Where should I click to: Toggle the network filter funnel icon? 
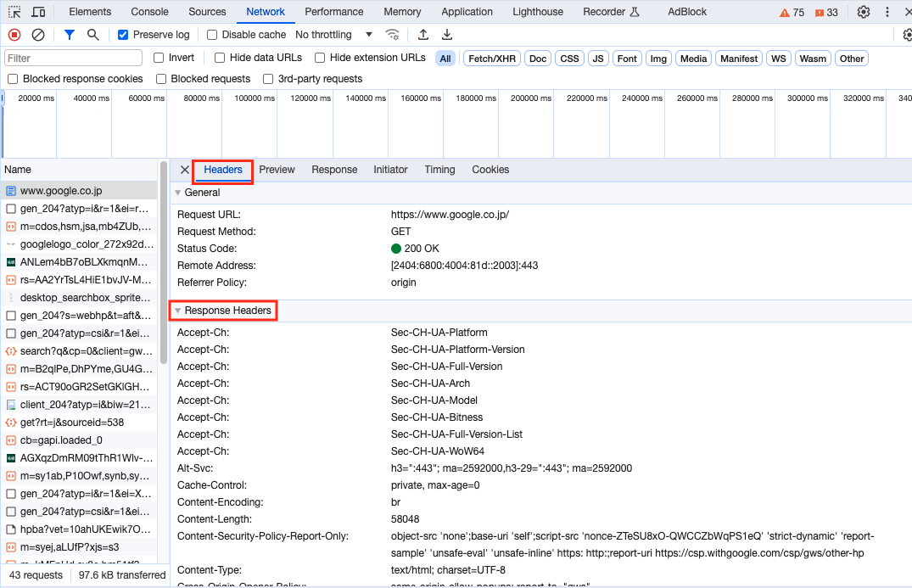pyautogui.click(x=70, y=35)
